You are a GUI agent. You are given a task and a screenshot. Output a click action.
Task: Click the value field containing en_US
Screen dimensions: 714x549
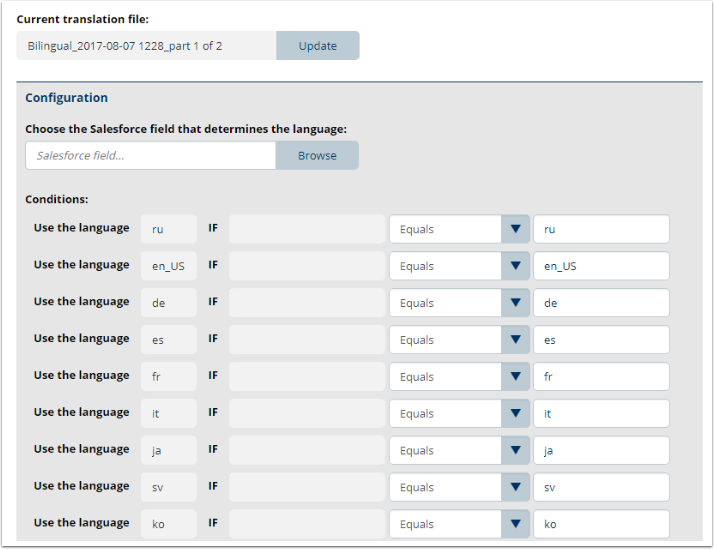(601, 266)
